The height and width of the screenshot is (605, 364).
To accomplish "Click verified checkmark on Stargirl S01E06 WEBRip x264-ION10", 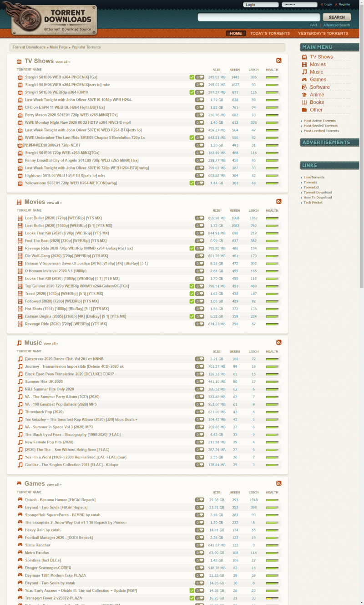I will click(192, 92).
